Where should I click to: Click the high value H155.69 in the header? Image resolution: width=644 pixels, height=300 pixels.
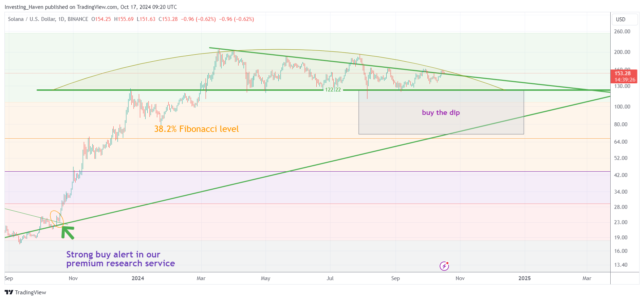point(124,19)
